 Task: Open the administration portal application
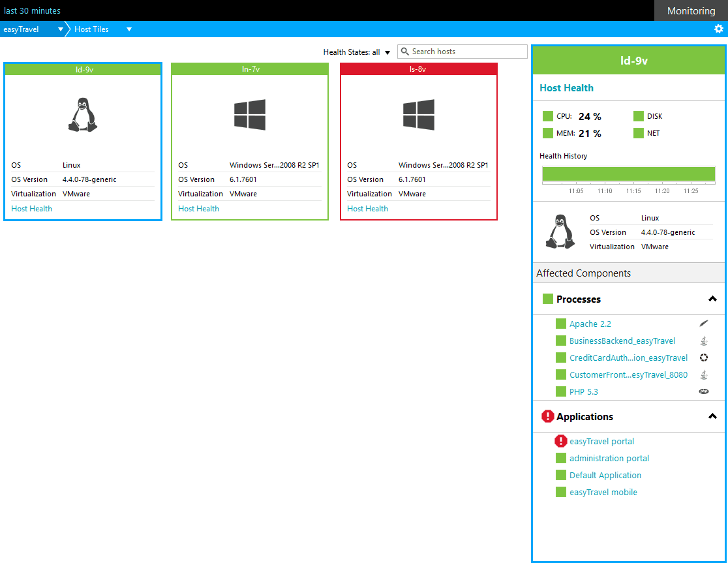(609, 458)
